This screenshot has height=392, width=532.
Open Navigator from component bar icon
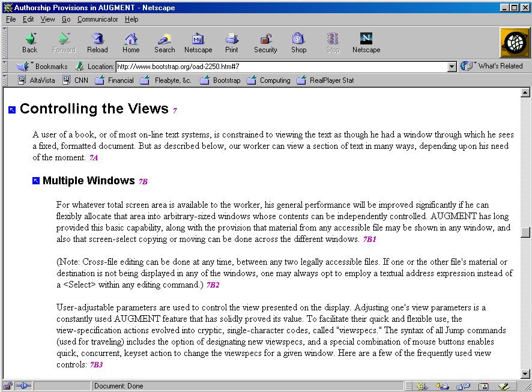422,386
